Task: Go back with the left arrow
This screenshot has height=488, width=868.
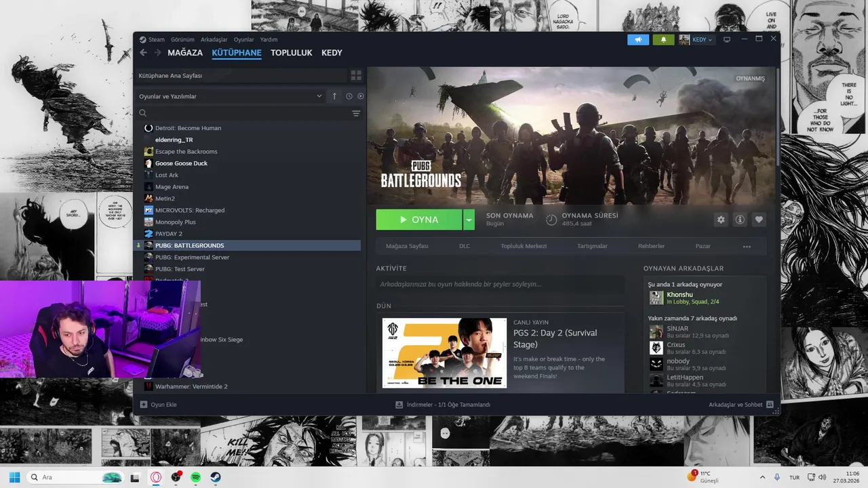Action: tap(143, 53)
